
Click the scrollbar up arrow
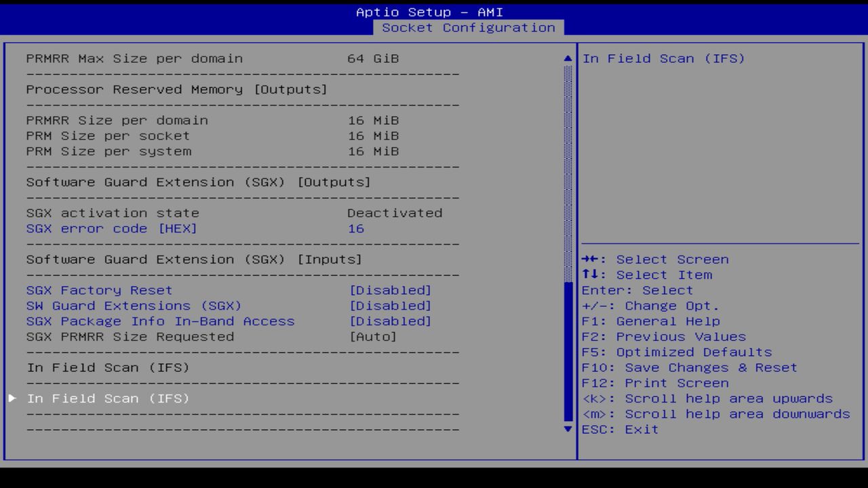tap(567, 58)
